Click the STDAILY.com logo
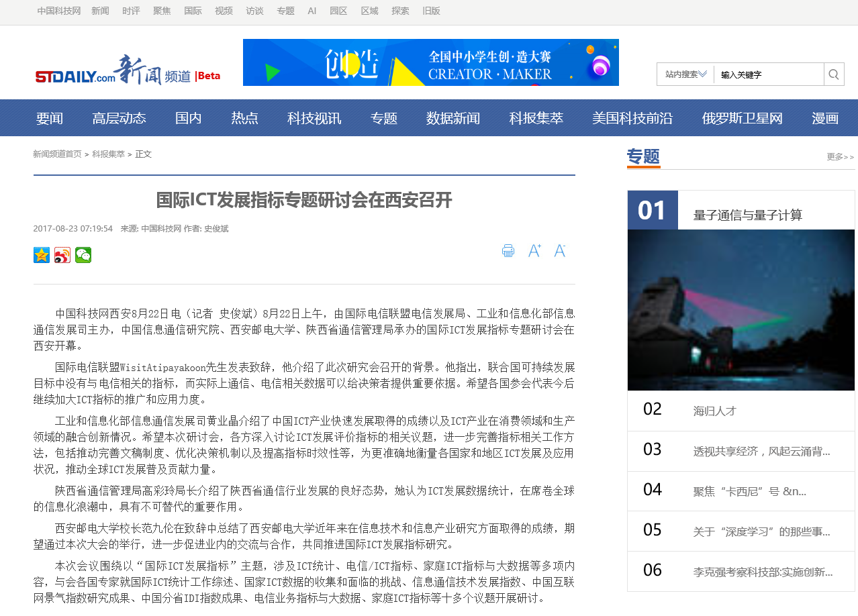858x616 pixels. click(x=75, y=77)
